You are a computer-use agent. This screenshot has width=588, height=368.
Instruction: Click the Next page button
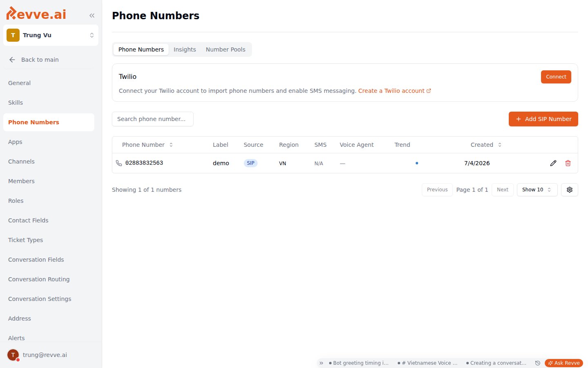pyautogui.click(x=503, y=190)
